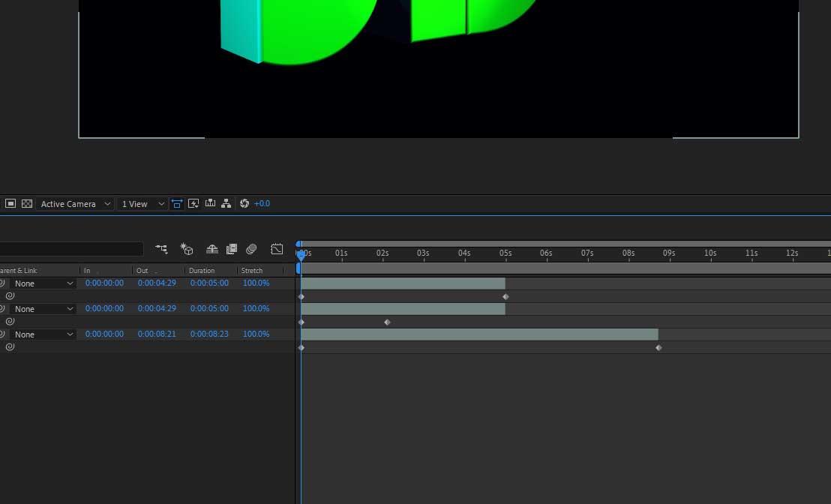The image size is (831, 504).
Task: Toggle the Transparency Grid in the viewer
Action: (27, 203)
